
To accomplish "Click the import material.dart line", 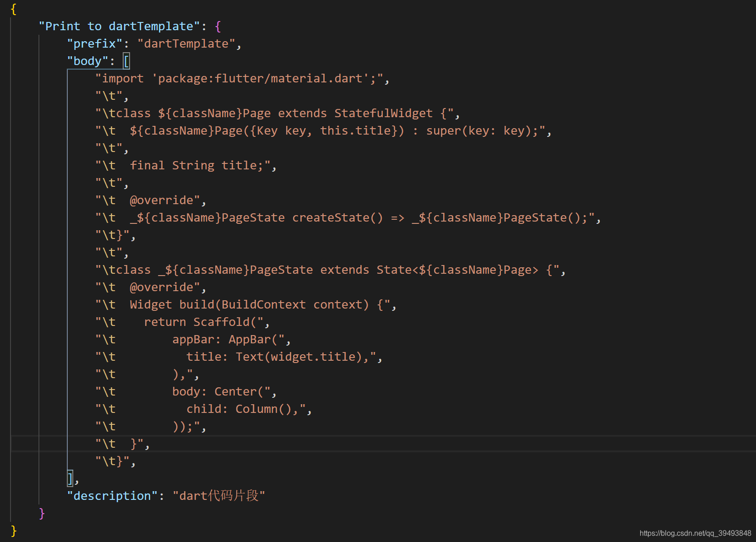I will 242,79.
